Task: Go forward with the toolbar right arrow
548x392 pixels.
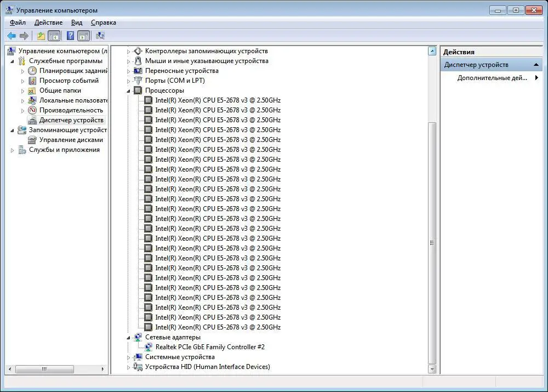Action: 24,36
